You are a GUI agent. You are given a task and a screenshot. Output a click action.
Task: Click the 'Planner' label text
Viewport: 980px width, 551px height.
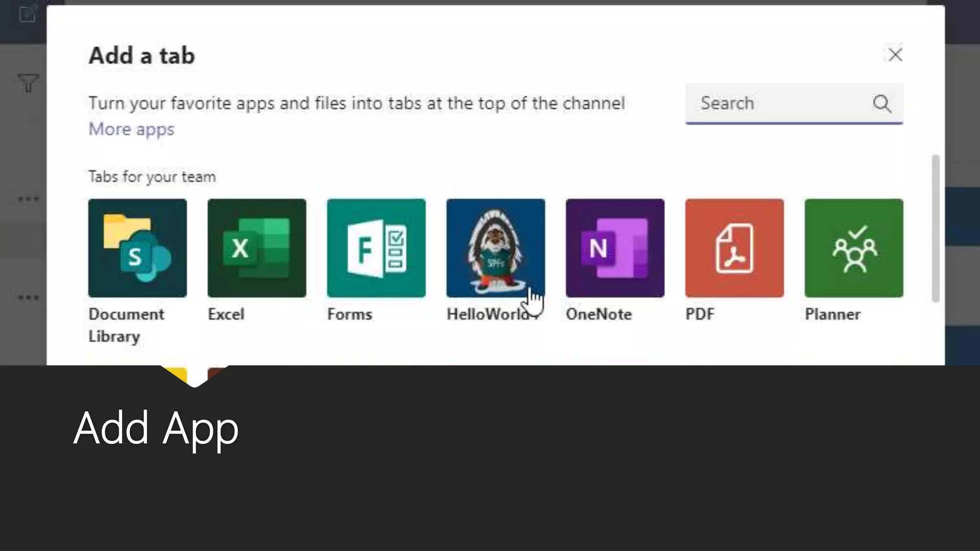click(833, 314)
